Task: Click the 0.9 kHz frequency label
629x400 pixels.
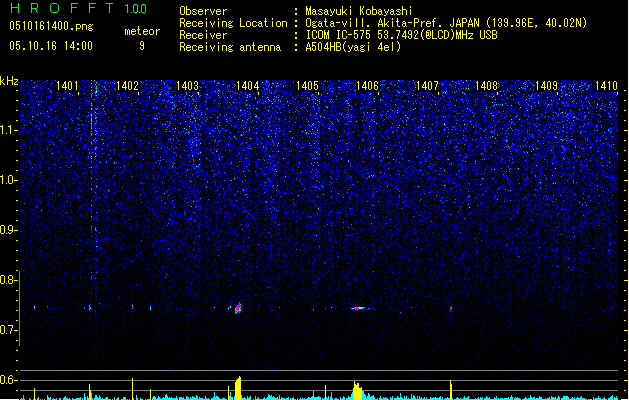Action: point(8,230)
